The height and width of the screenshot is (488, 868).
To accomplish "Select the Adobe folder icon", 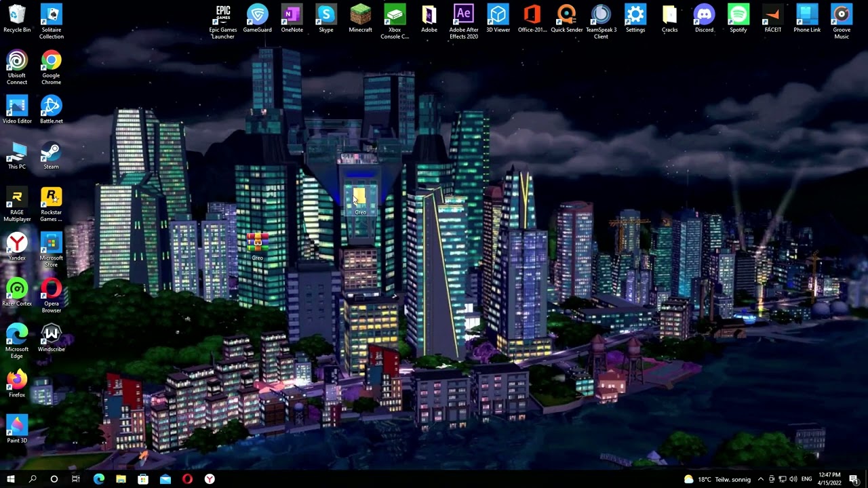I will point(429,19).
